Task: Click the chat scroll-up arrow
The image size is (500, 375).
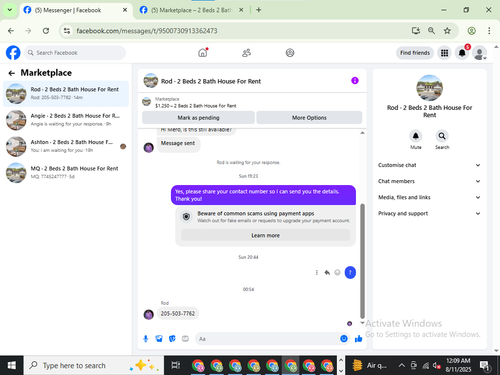Action: tap(362, 133)
